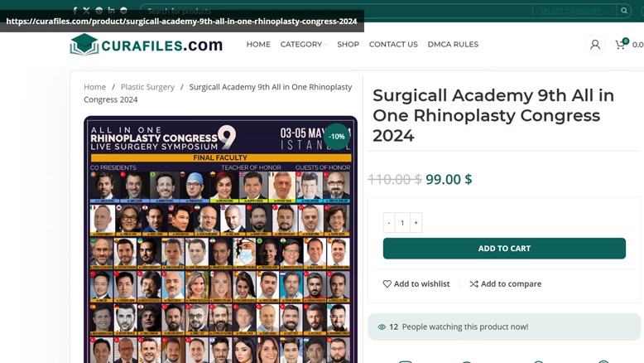This screenshot has width=644, height=363.
Task: Open the Telegram social icon
Action: click(x=123, y=11)
